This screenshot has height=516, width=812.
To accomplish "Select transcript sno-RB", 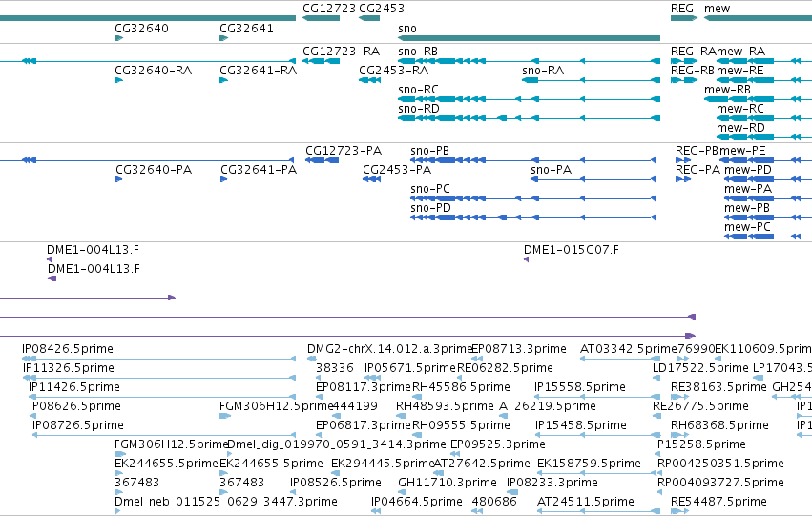I will [529, 61].
